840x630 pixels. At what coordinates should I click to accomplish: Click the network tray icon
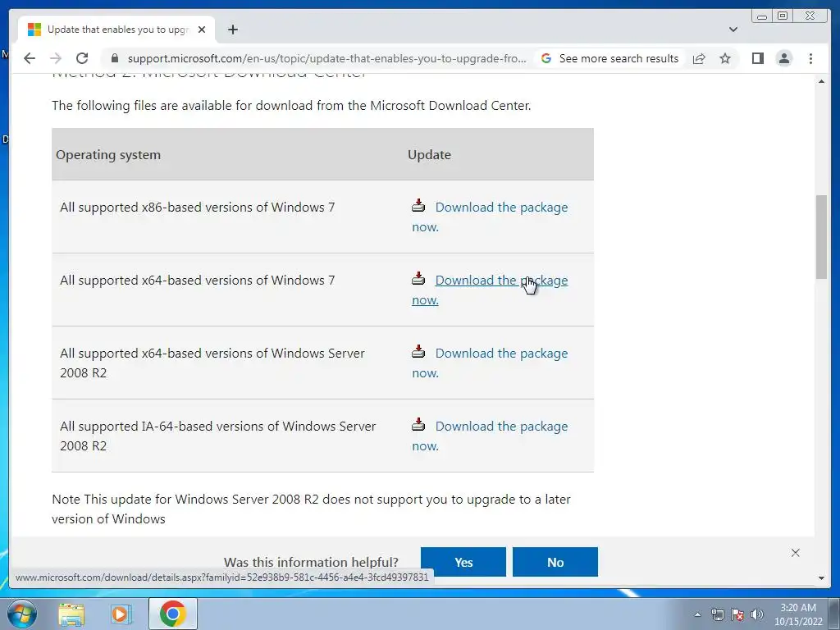pos(717,614)
